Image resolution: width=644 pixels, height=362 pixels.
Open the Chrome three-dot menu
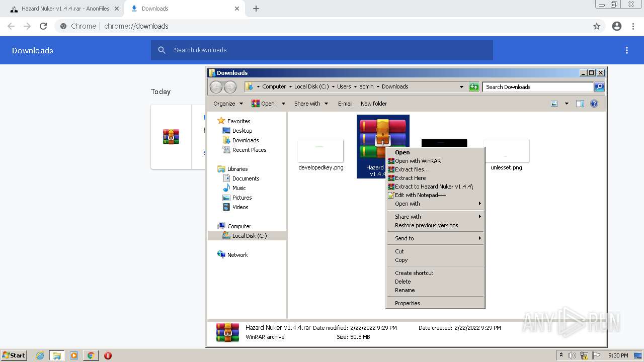(x=633, y=26)
